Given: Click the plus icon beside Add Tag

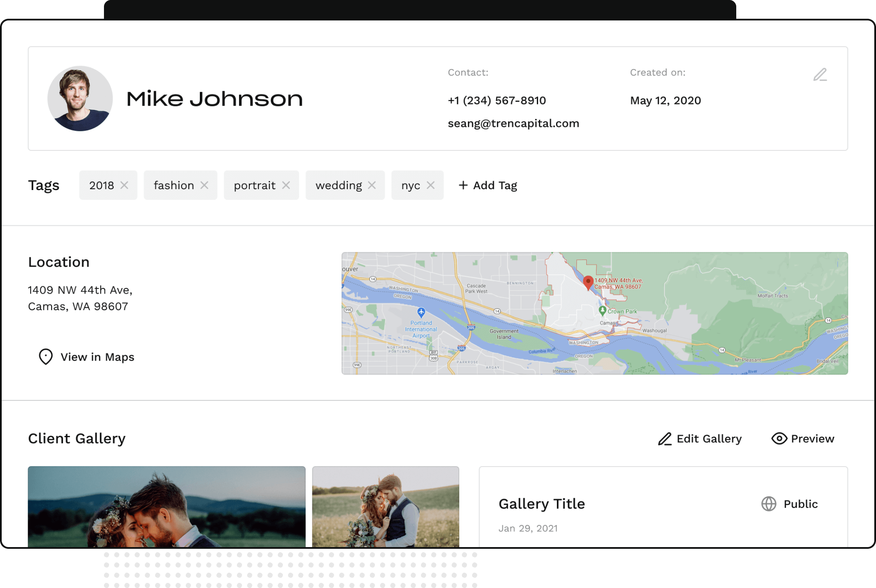Looking at the screenshot, I should [x=463, y=185].
